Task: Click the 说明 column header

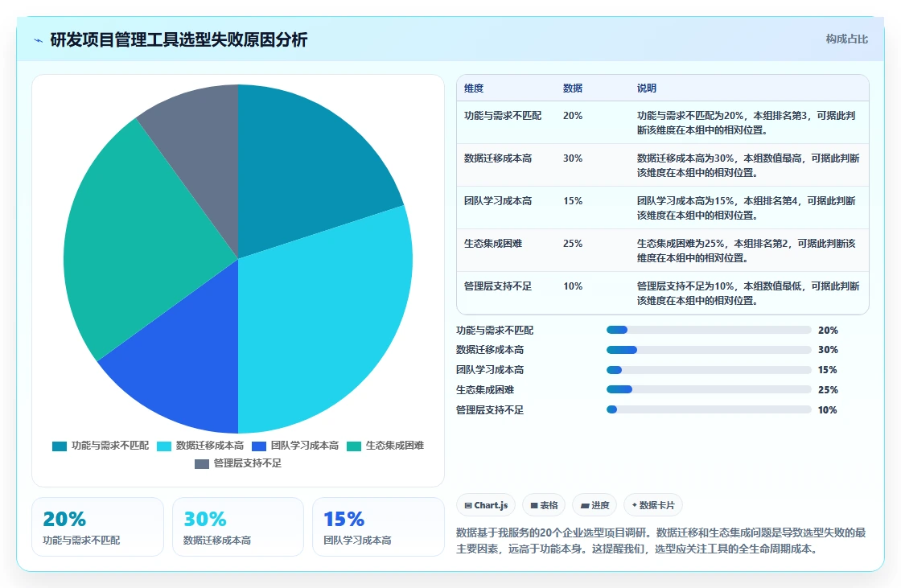Action: [x=647, y=88]
